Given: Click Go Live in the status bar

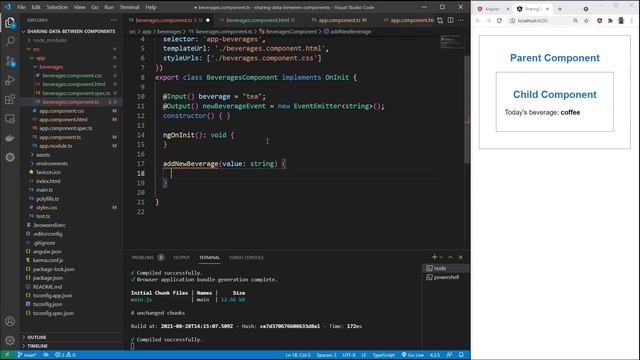Looking at the screenshot, I should click(x=413, y=355).
